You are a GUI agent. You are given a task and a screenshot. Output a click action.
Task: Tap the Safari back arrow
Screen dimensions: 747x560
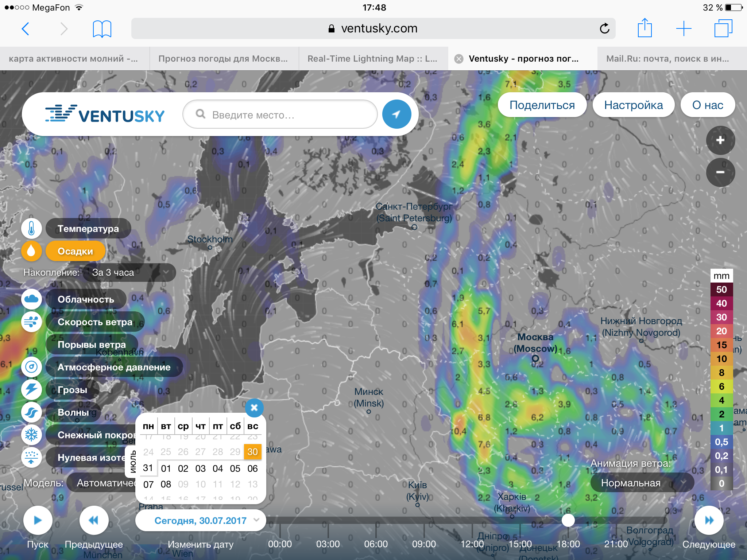coord(25,29)
